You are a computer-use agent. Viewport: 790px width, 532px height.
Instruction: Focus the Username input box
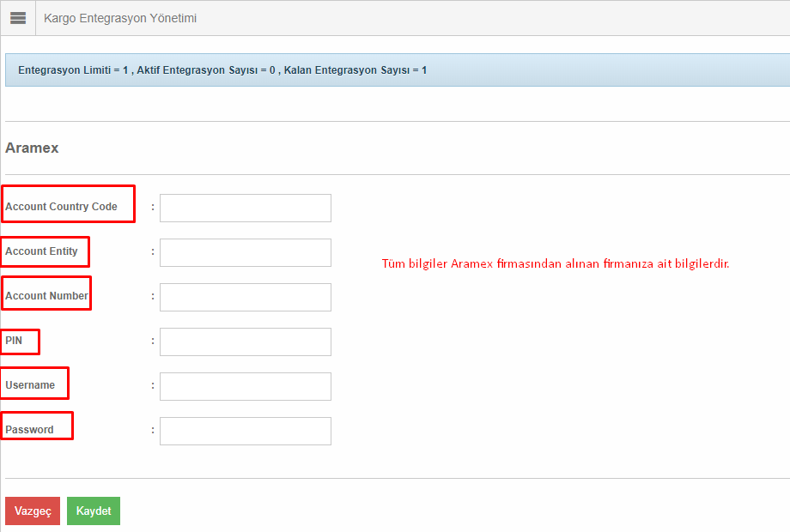point(246,386)
